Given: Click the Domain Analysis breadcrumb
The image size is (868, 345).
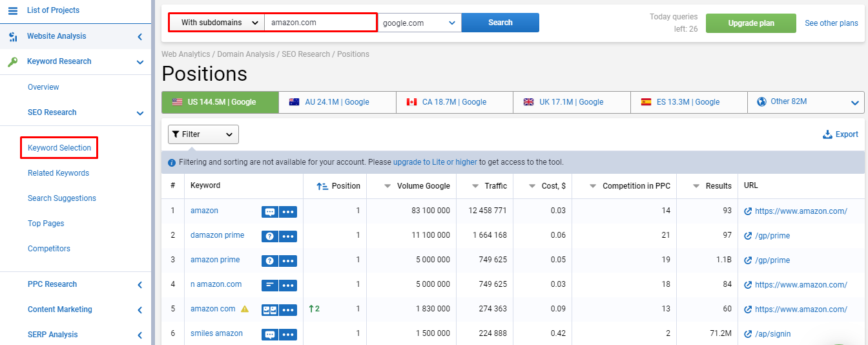Looking at the screenshot, I should 246,54.
